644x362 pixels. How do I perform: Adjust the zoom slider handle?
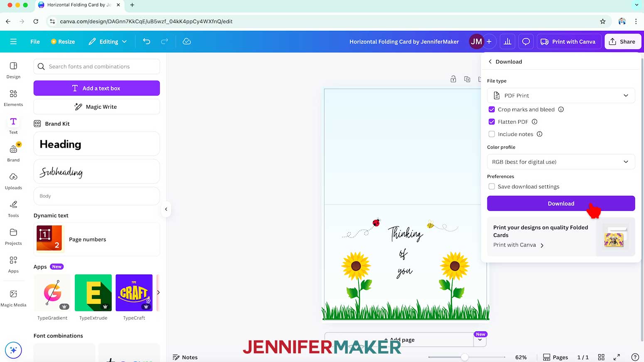(465, 357)
